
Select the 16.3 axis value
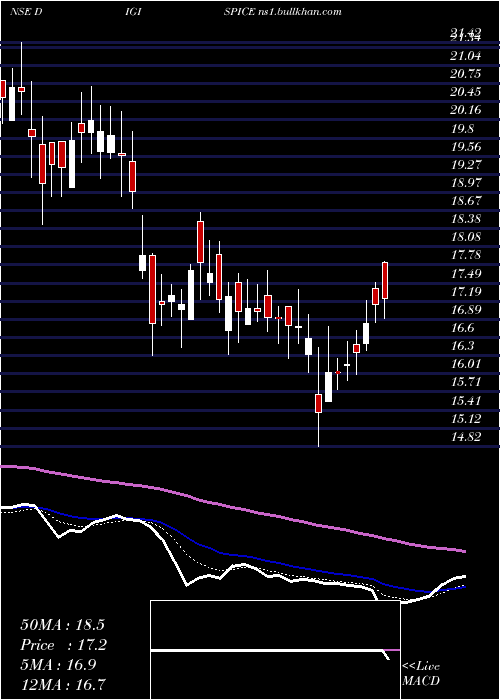462,346
